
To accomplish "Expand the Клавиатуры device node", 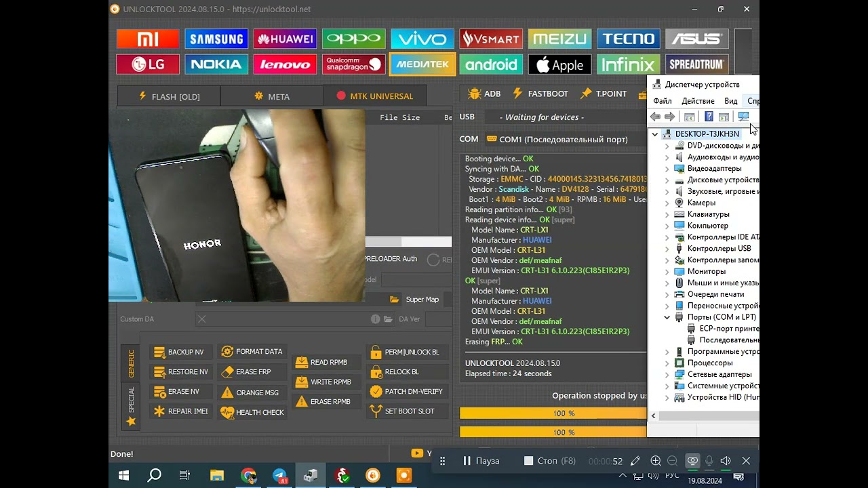I will click(x=667, y=214).
